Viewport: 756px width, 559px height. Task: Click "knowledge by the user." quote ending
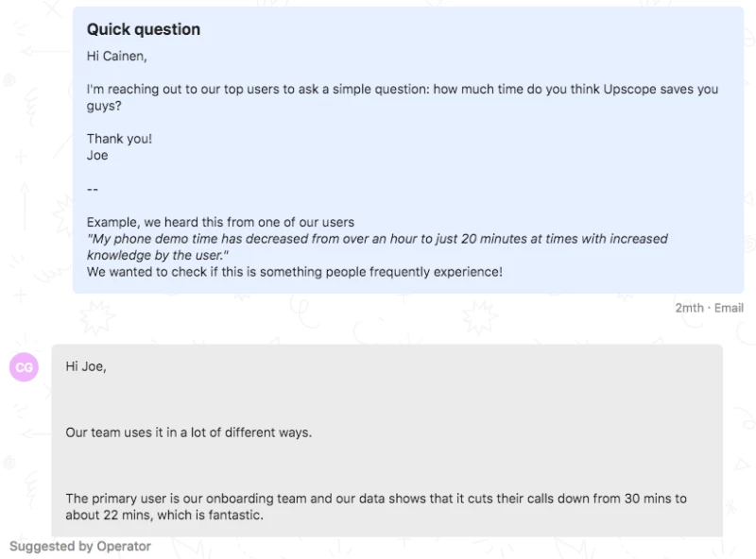(158, 255)
